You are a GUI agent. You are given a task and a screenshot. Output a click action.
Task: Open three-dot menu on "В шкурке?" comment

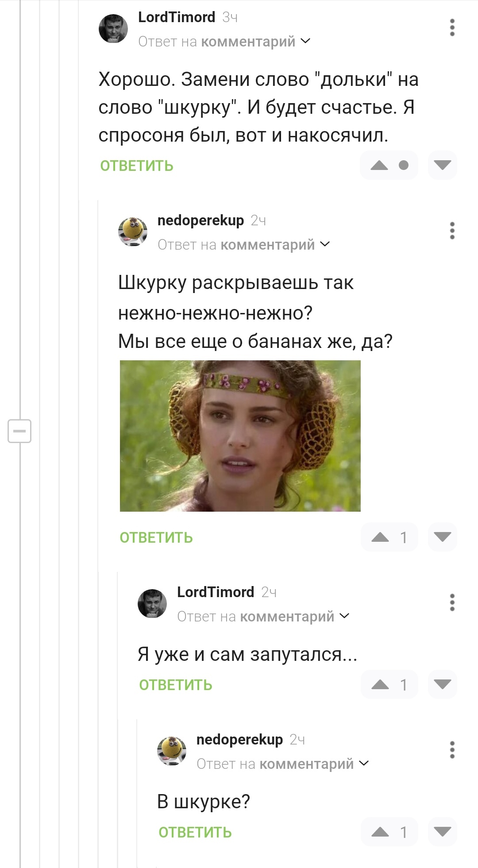[x=452, y=750]
